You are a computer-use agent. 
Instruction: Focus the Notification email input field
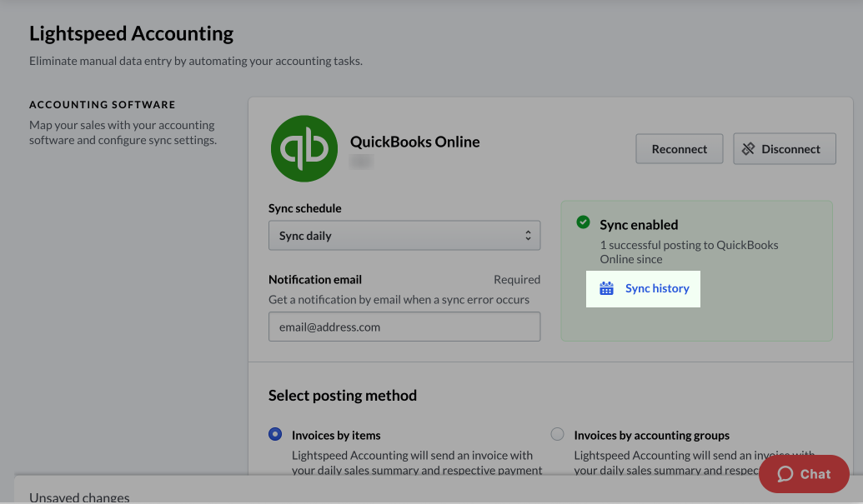coord(404,327)
